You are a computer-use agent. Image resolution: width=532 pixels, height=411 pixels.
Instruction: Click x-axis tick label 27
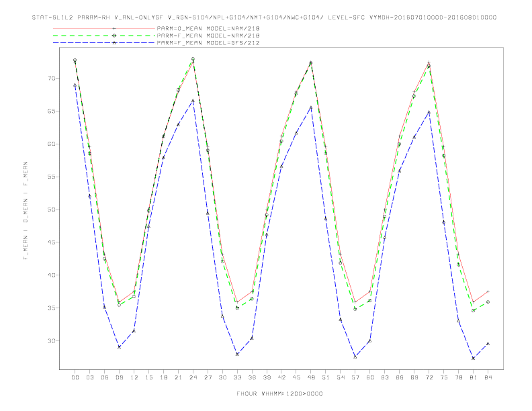(x=208, y=377)
